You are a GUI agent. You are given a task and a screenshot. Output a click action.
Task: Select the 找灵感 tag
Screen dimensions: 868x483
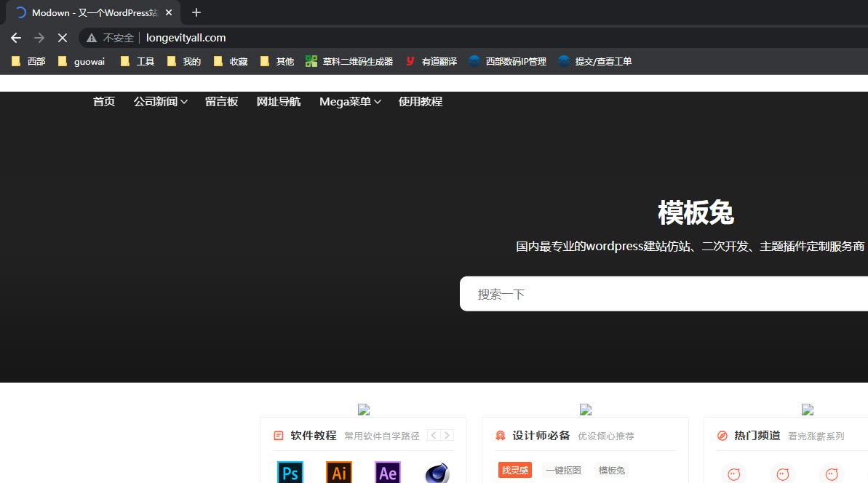(515, 471)
